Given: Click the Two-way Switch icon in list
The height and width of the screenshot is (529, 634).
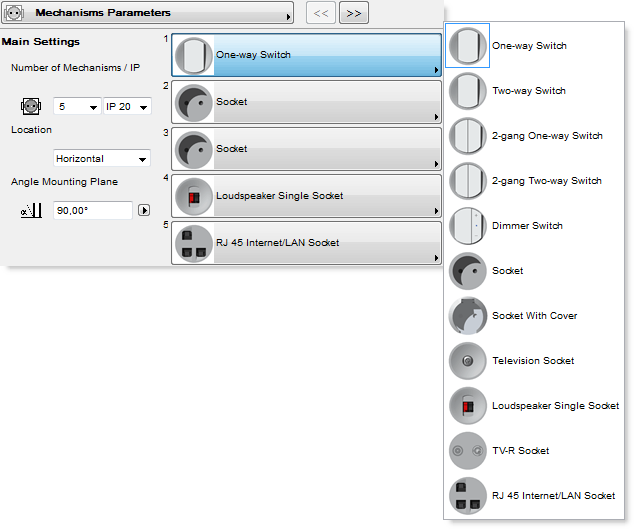Looking at the screenshot, I should tap(468, 91).
